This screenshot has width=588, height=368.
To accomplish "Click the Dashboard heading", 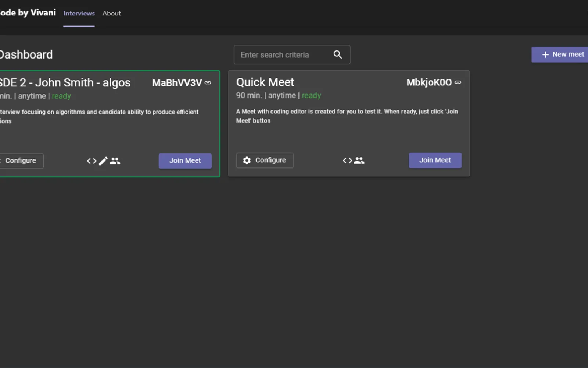I will tap(26, 54).
